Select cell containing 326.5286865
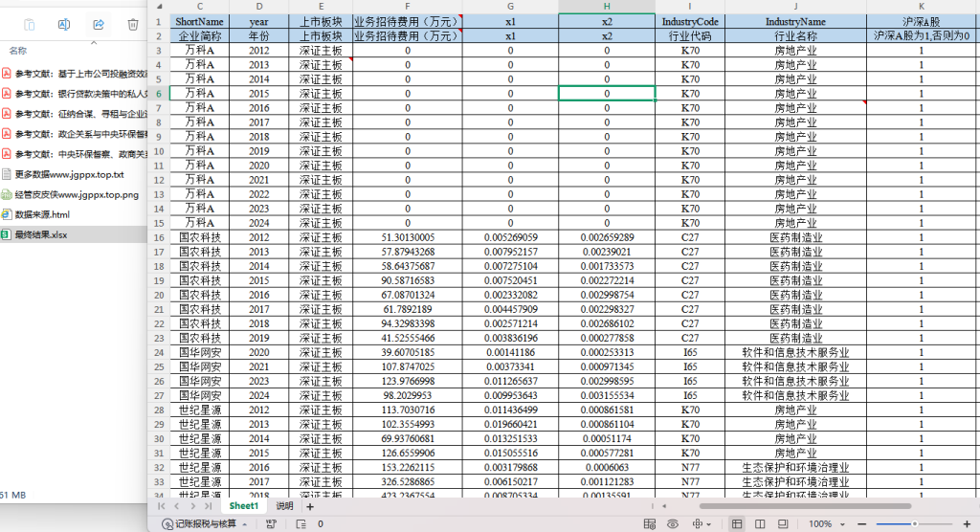The height and width of the screenshot is (532, 980). [408, 482]
